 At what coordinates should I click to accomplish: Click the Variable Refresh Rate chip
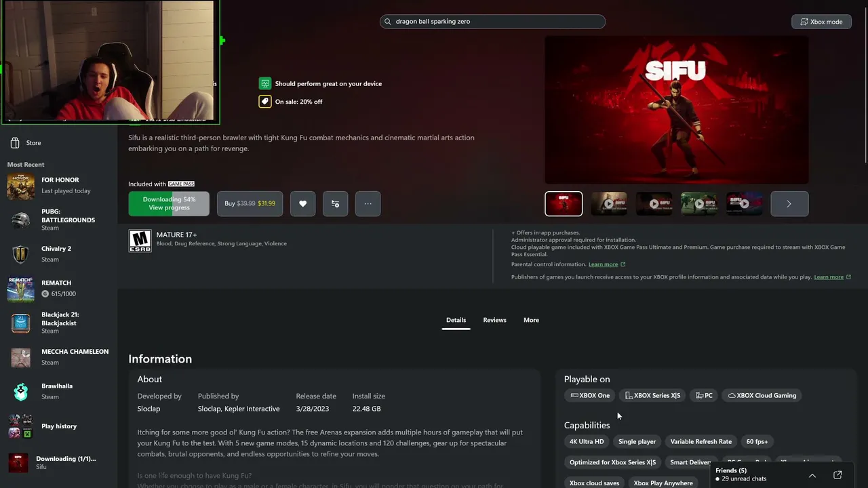(701, 442)
